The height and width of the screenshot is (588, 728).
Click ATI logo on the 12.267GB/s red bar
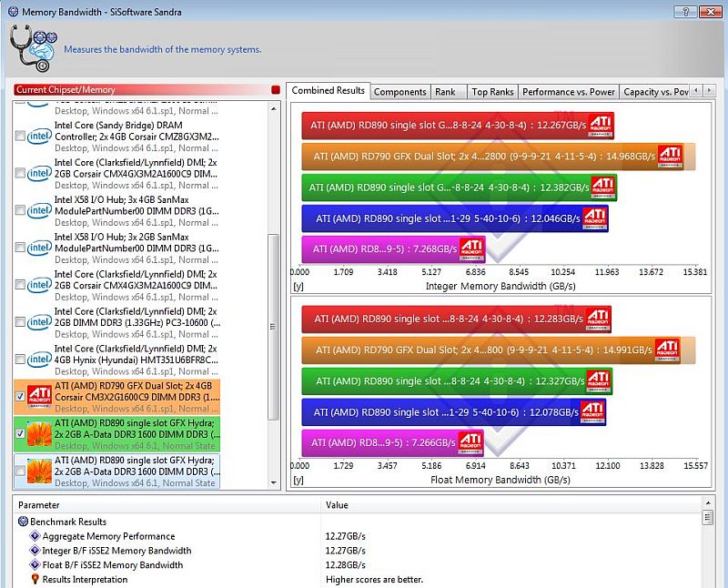click(601, 125)
